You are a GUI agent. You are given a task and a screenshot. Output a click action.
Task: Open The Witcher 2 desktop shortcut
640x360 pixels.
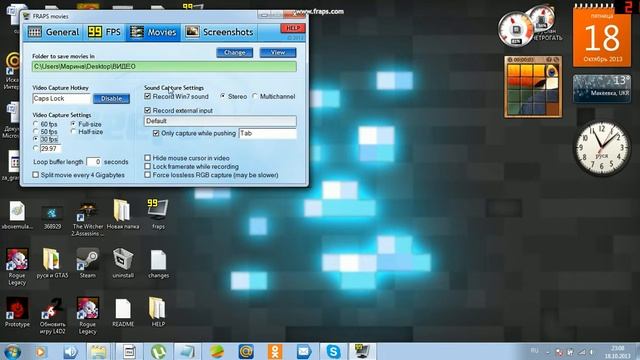click(x=88, y=218)
